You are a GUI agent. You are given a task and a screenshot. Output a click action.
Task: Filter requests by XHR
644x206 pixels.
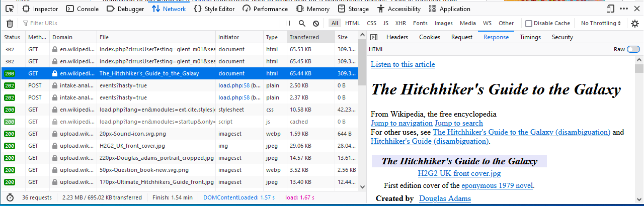(400, 23)
